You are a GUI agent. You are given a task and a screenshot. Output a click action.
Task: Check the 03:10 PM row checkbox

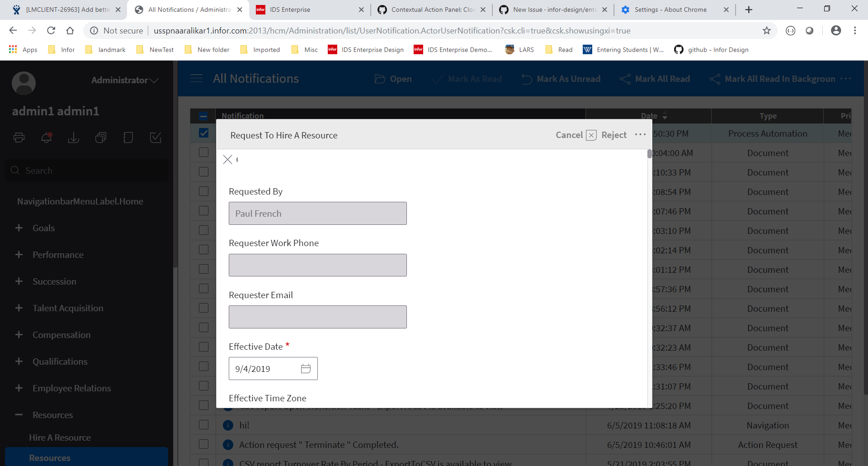click(x=203, y=230)
